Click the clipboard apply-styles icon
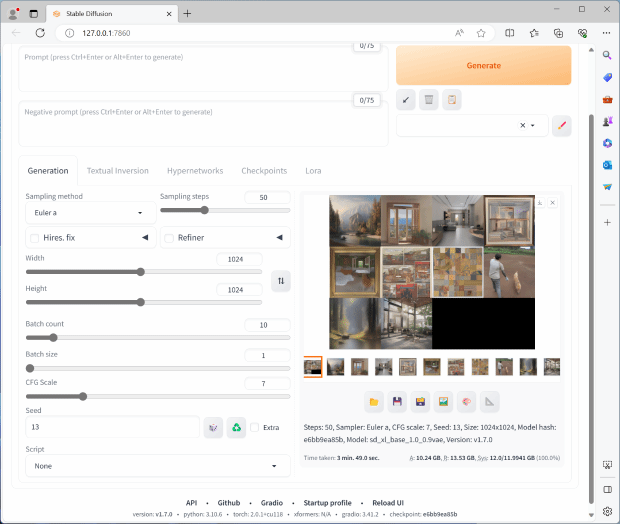 452,100
